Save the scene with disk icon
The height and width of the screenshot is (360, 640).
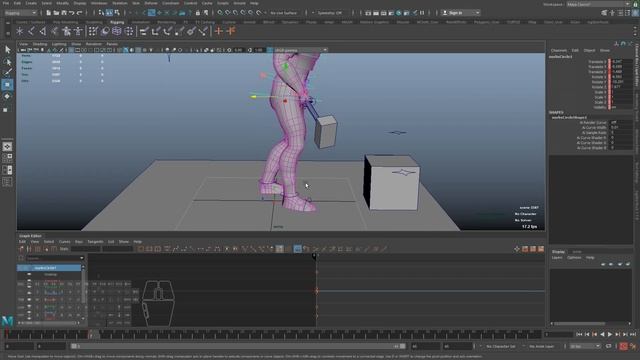point(64,13)
